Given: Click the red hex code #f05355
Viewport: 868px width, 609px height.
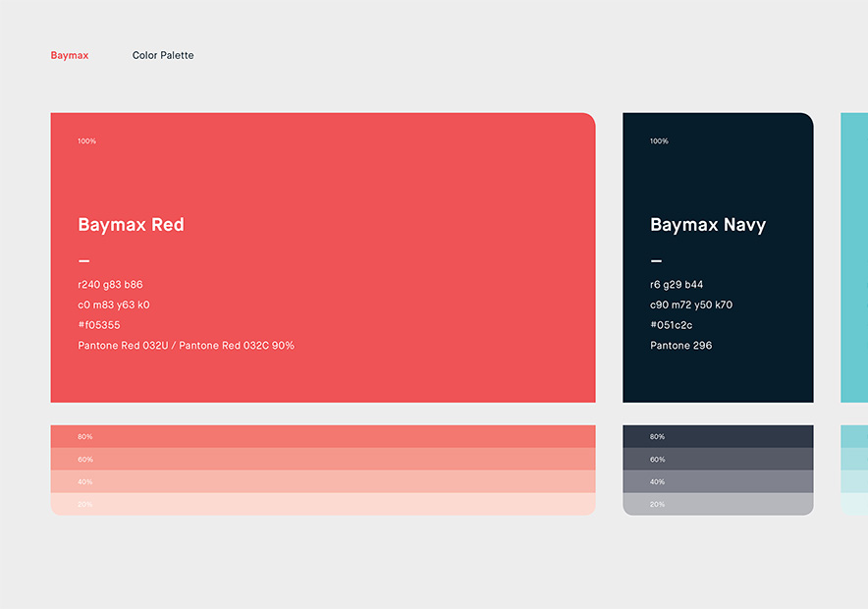Looking at the screenshot, I should click(99, 325).
